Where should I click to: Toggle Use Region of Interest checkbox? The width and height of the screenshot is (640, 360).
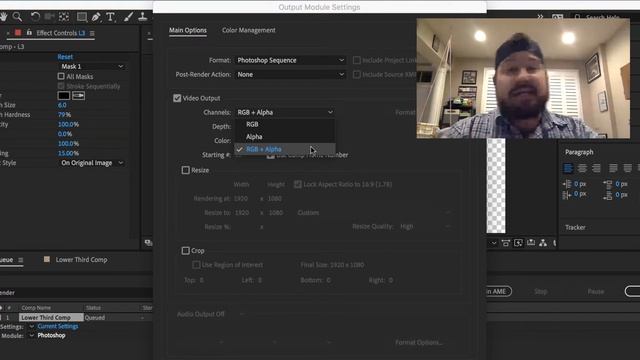(196, 265)
